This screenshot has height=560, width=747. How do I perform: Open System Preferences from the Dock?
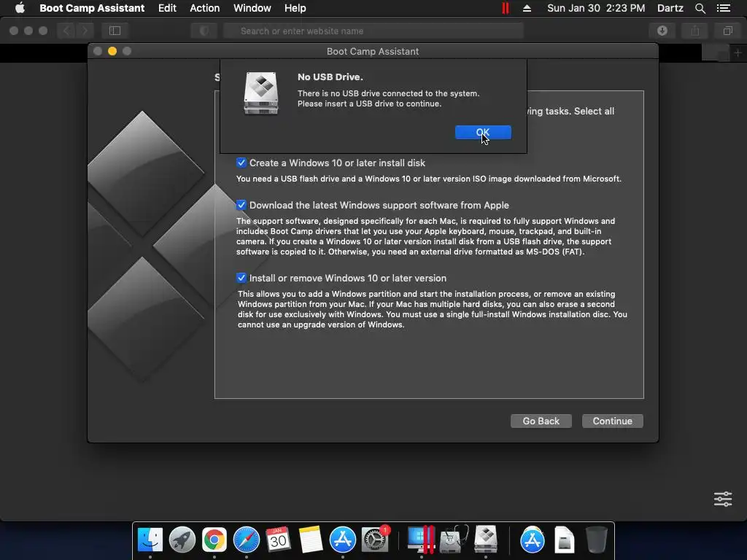click(376, 540)
